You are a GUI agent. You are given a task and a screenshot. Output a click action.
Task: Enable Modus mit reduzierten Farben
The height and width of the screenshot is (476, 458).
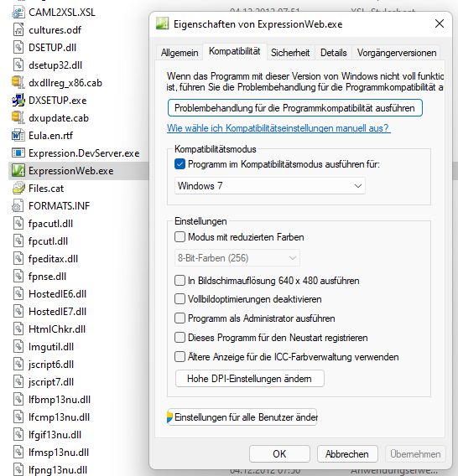click(180, 237)
